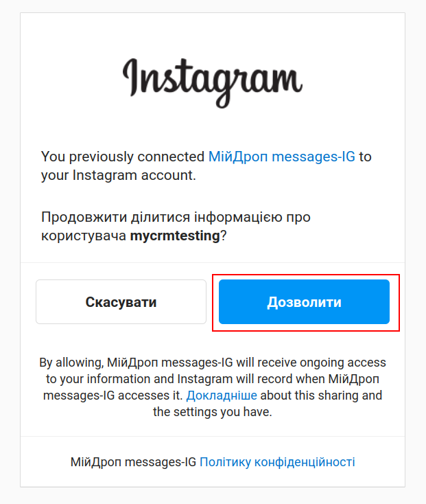This screenshot has height=504, width=426.
Task: Click 'will receive ongoing access' in the disclaimer
Action: click(x=311, y=363)
